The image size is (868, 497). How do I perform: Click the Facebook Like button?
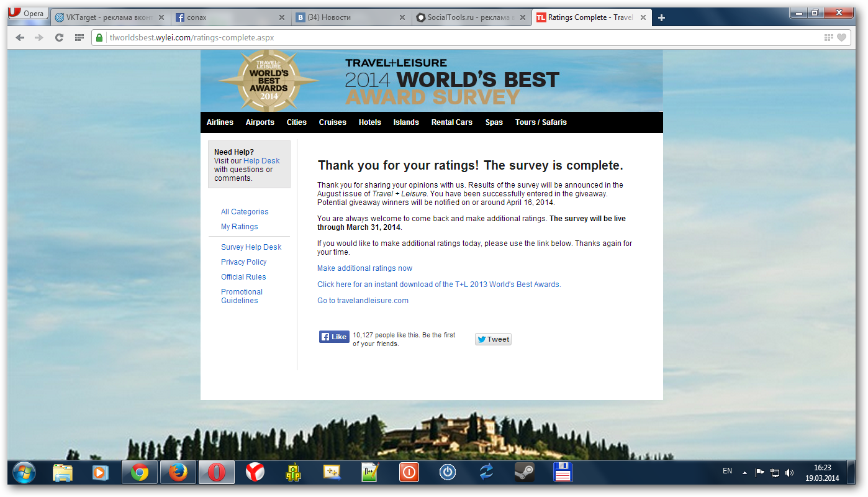click(334, 337)
